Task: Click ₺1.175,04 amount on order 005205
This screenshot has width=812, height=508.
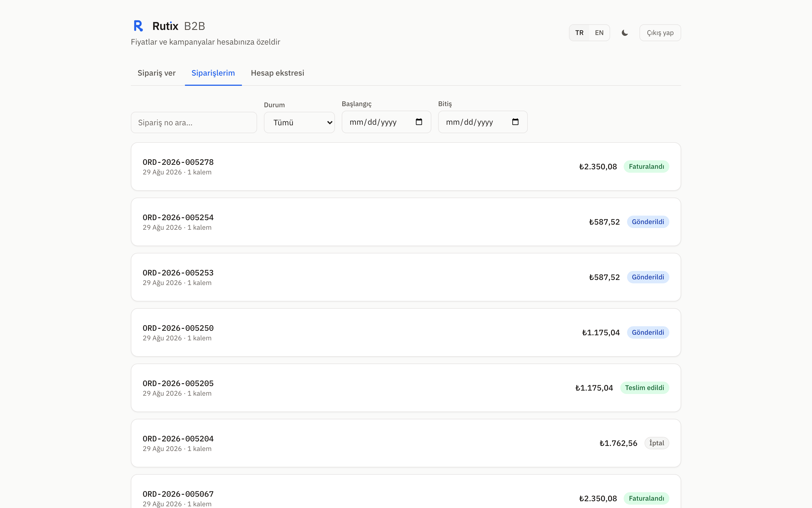Action: pos(594,388)
